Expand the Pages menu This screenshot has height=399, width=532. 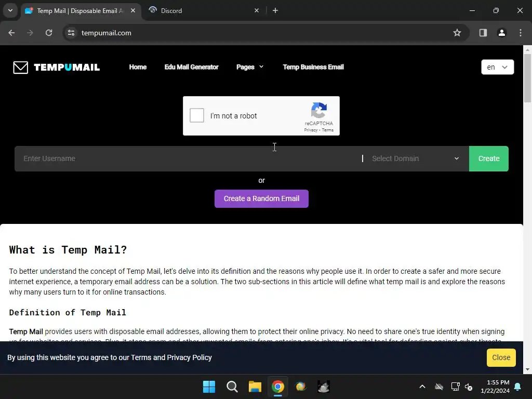(250, 67)
